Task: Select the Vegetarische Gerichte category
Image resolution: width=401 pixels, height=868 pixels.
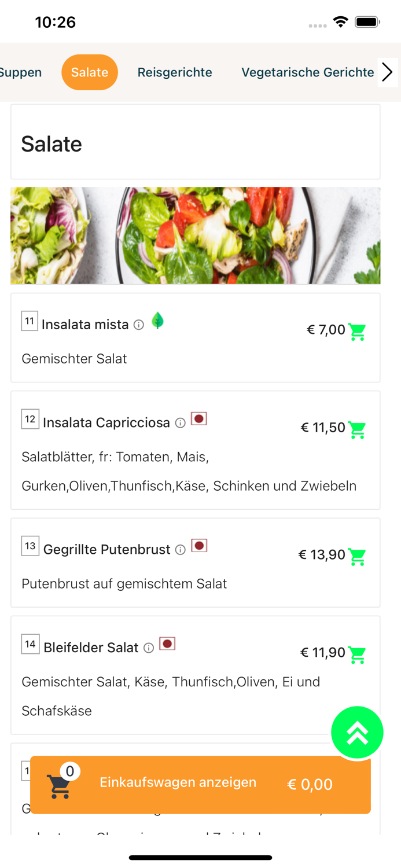Action: coord(308,72)
